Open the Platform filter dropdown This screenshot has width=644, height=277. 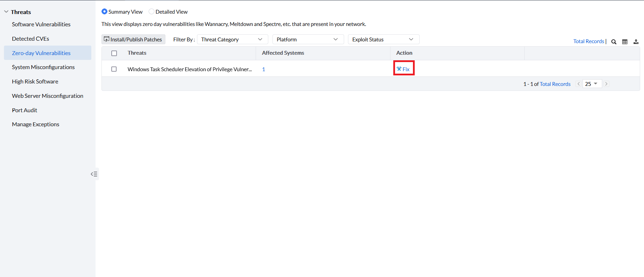pyautogui.click(x=308, y=39)
